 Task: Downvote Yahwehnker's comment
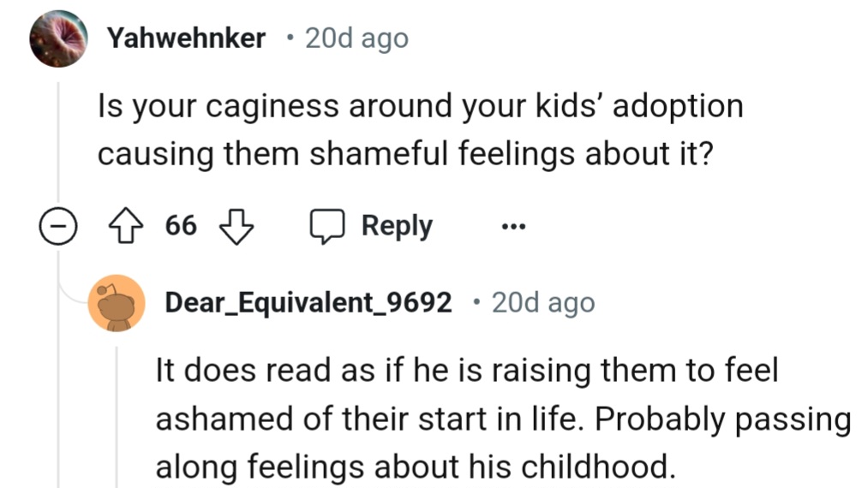[x=237, y=227]
